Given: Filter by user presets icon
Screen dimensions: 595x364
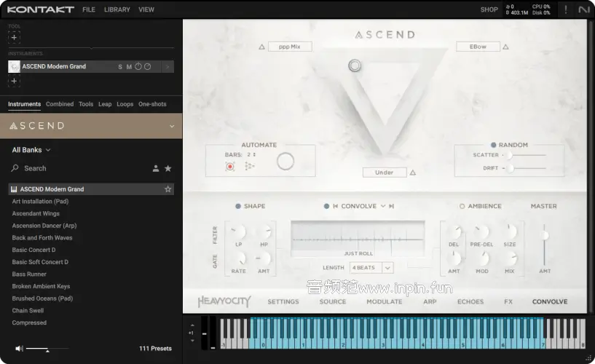Looking at the screenshot, I should (x=156, y=168).
